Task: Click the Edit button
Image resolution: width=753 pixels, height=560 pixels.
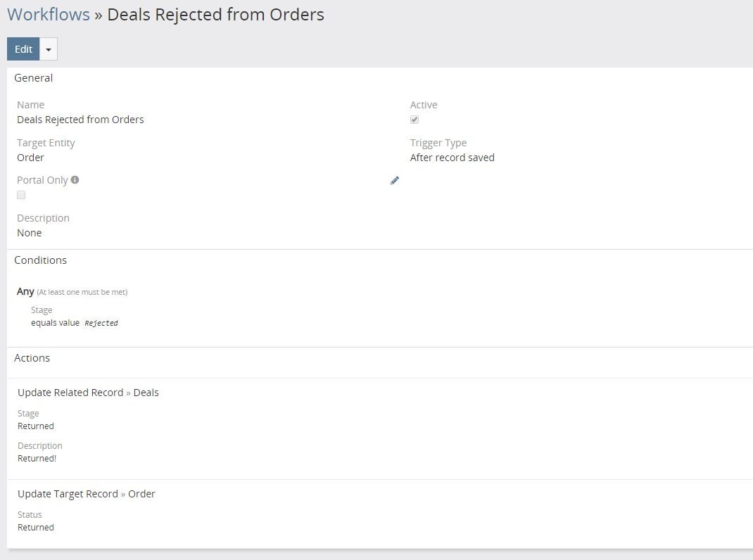Action: click(23, 49)
